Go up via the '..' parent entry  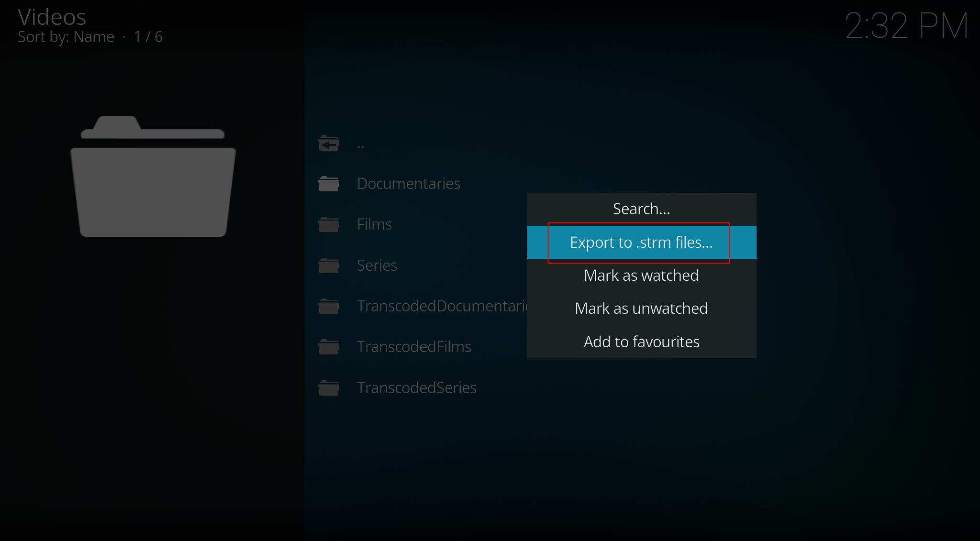pyautogui.click(x=361, y=145)
